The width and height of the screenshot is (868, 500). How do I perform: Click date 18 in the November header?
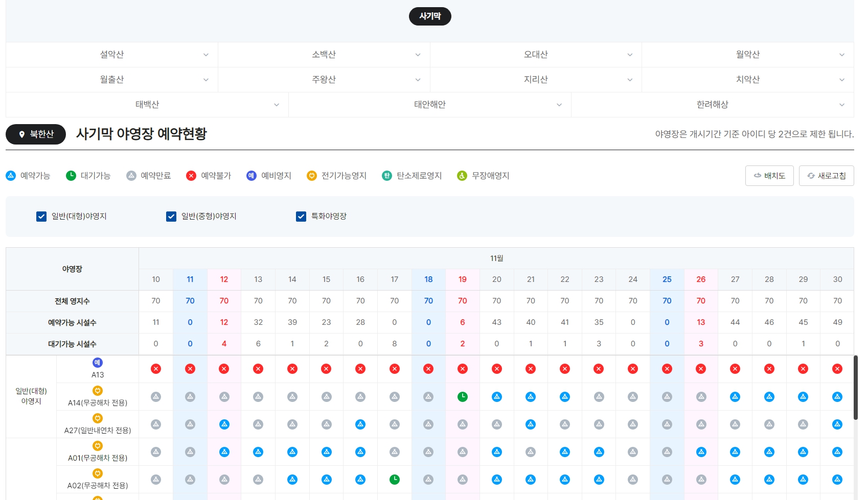point(428,279)
